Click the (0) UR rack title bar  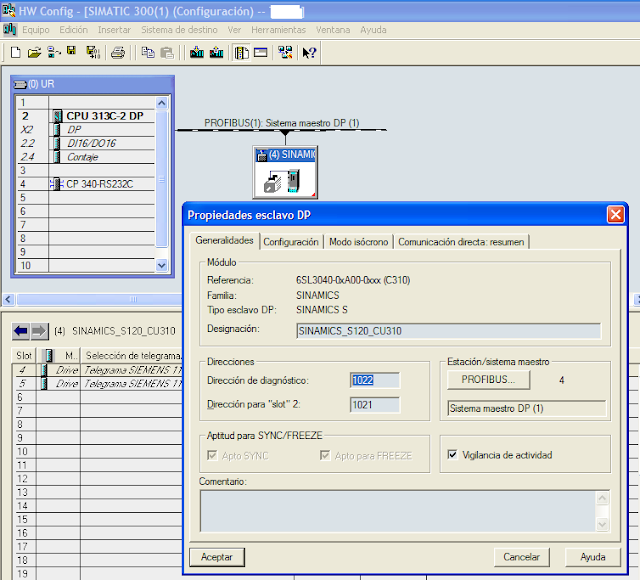pos(93,84)
